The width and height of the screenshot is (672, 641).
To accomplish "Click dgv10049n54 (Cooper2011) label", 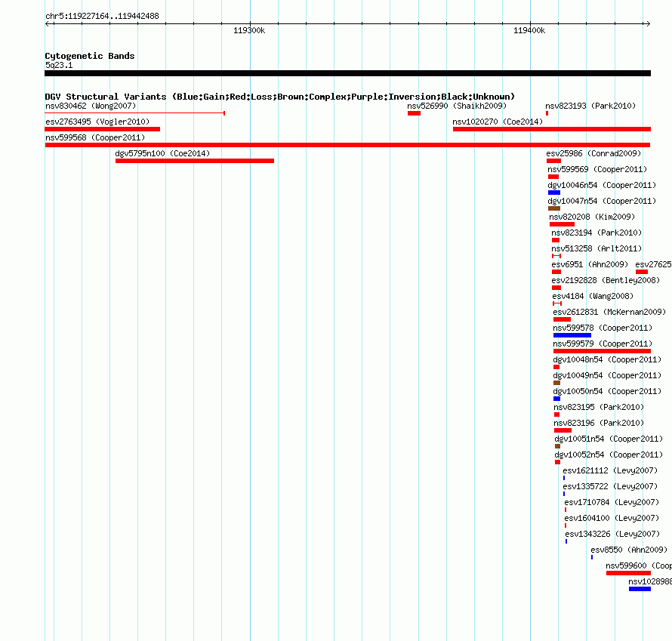I will [x=607, y=375].
